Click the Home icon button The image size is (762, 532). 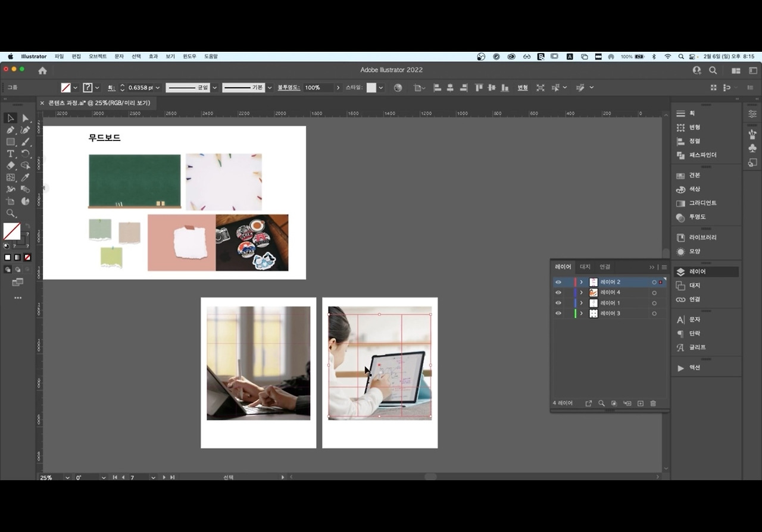pyautogui.click(x=42, y=70)
